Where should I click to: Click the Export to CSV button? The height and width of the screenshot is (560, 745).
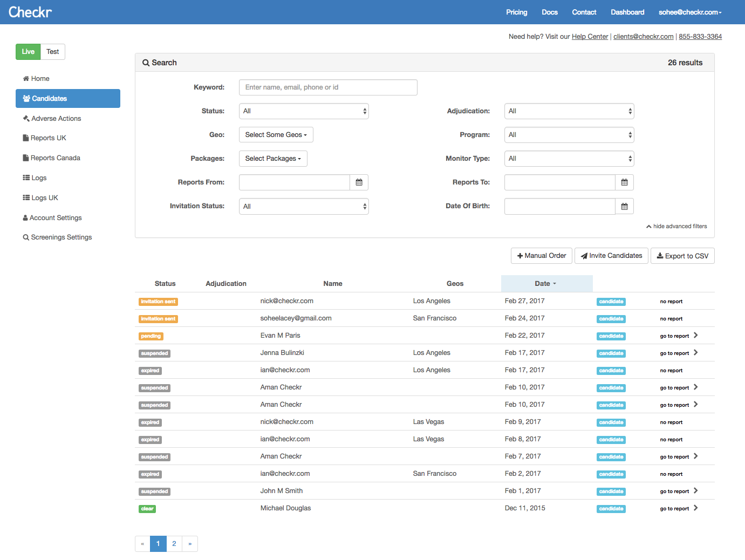(682, 256)
